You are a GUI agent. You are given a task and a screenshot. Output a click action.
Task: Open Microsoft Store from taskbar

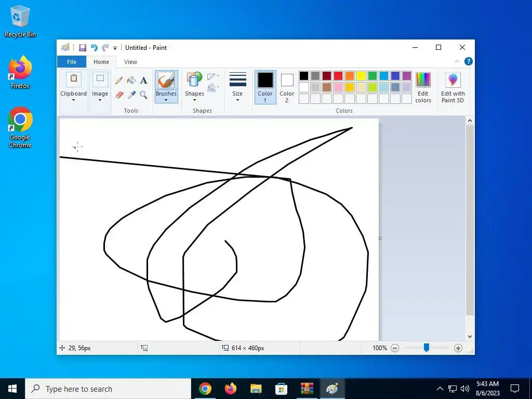281,389
